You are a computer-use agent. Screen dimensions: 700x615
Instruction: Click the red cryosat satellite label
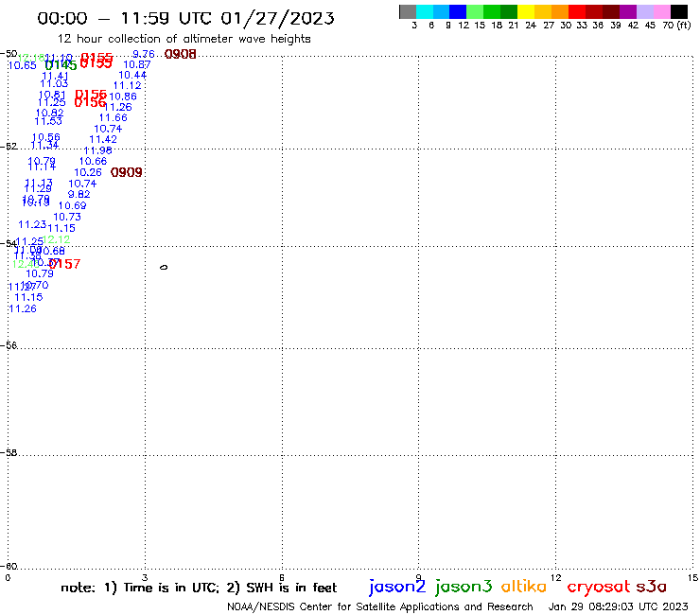[x=599, y=587]
